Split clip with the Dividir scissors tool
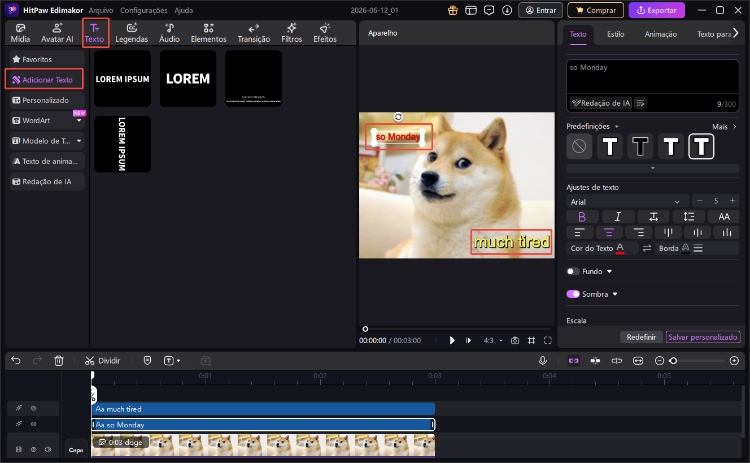The width and height of the screenshot is (750, 463). [102, 361]
